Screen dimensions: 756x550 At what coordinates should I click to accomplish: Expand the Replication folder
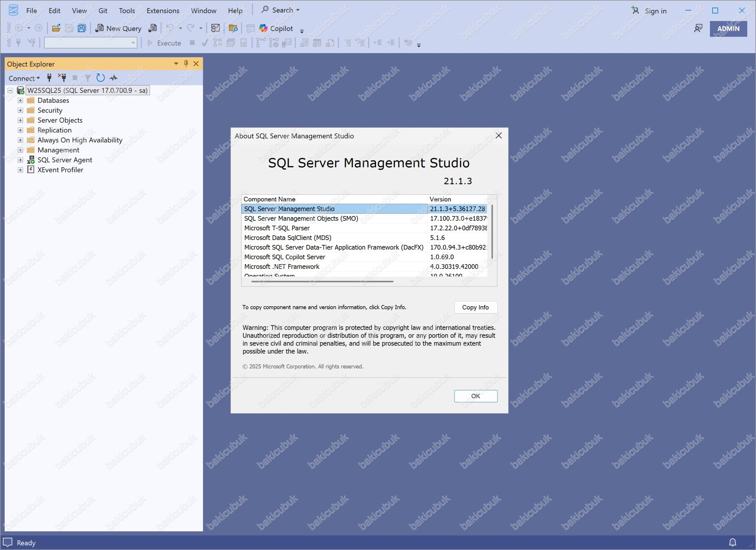pos(20,130)
